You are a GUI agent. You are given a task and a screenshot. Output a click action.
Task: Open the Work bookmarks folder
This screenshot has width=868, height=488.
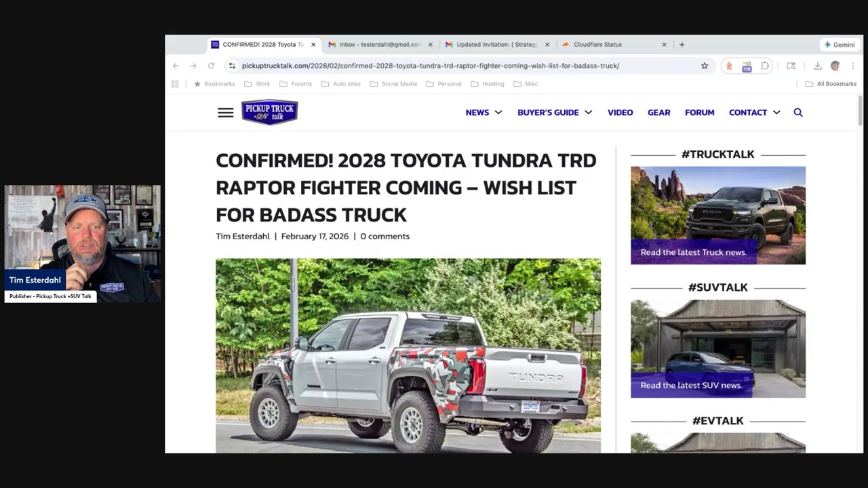point(257,84)
